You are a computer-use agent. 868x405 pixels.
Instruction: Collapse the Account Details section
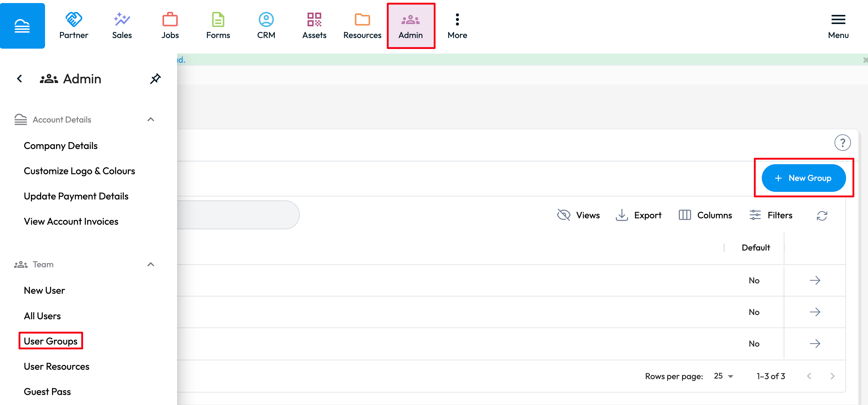(x=151, y=119)
